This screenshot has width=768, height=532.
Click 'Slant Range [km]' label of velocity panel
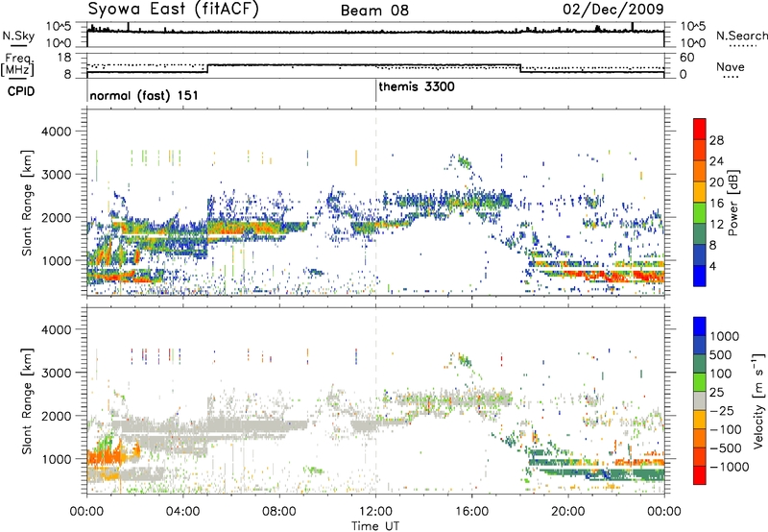[27, 400]
